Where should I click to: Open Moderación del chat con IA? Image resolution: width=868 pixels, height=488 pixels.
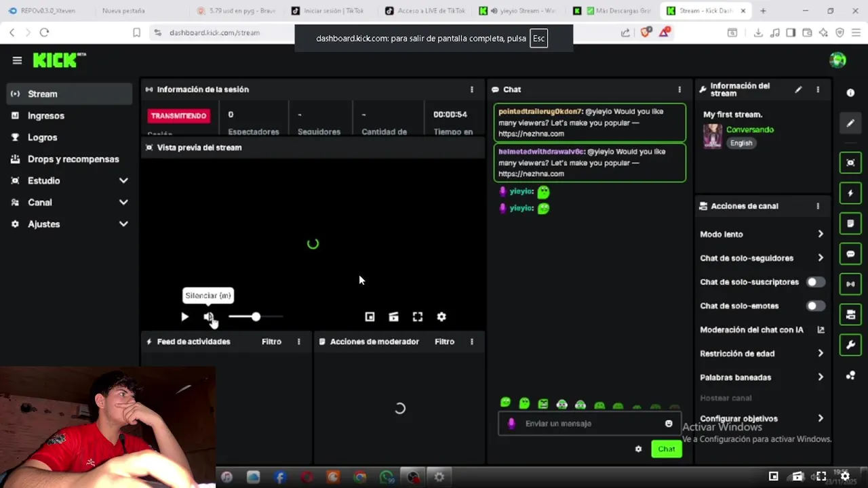click(762, 329)
